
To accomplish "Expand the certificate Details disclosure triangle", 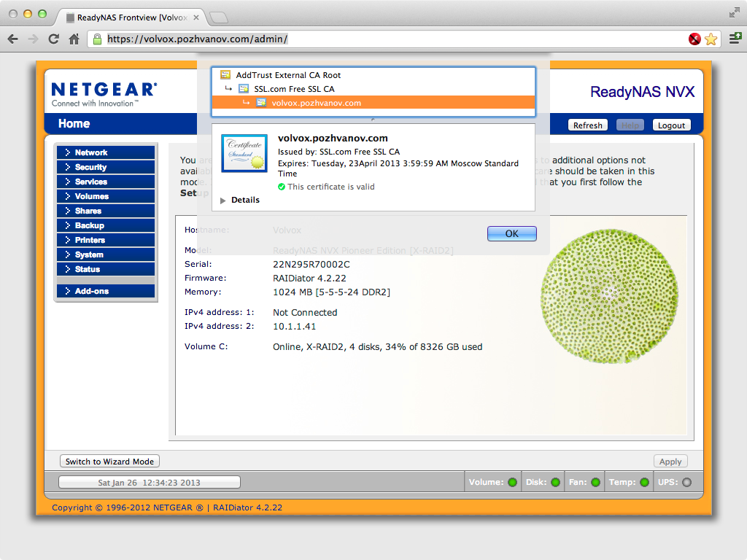I will pos(222,201).
